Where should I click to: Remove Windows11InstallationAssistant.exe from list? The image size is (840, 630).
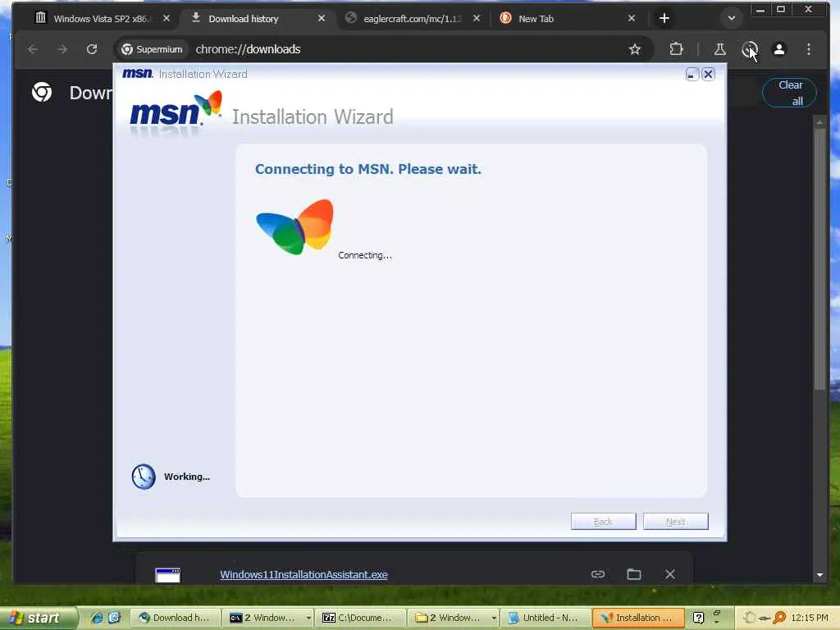[669, 574]
